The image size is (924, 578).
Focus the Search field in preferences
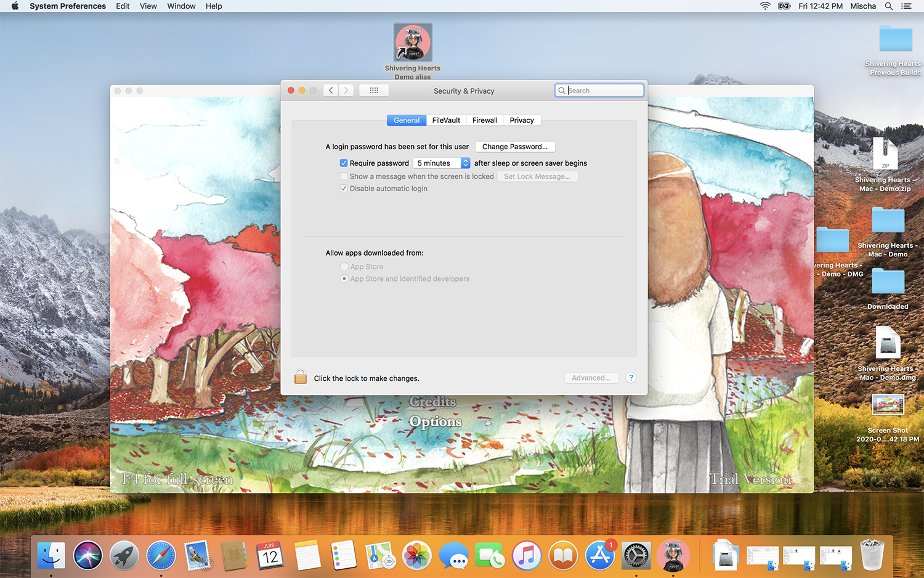tap(599, 91)
